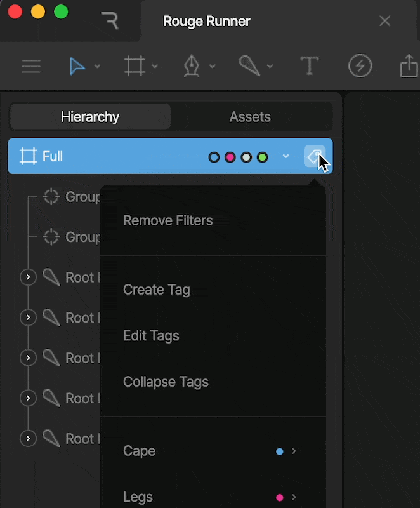Switch to the Assets tab
Screen dimensions: 420x508
250,117
